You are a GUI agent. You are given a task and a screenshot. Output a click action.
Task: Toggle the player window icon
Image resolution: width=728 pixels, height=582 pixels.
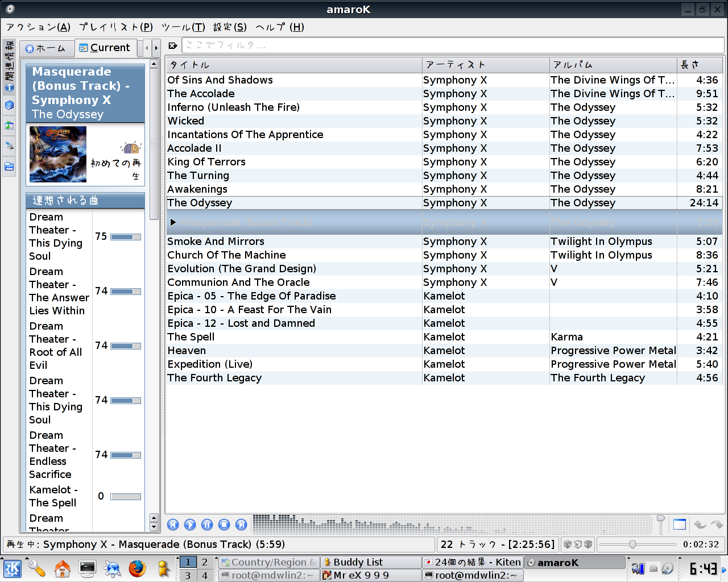680,525
